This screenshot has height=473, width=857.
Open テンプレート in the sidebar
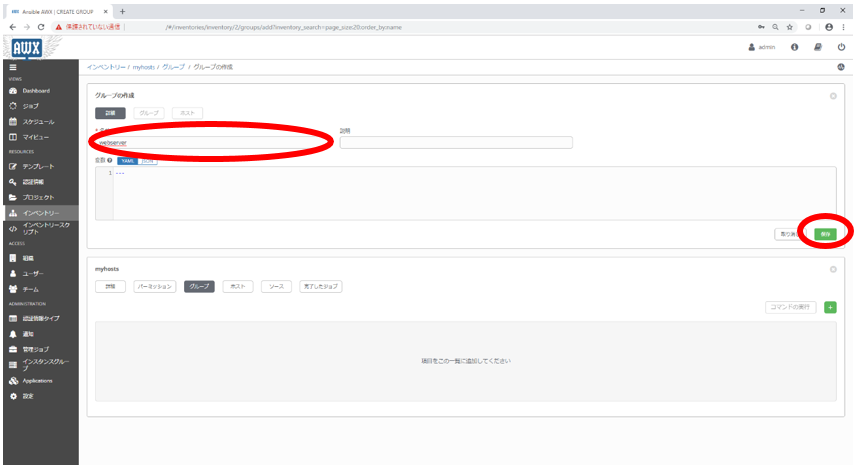(38, 166)
